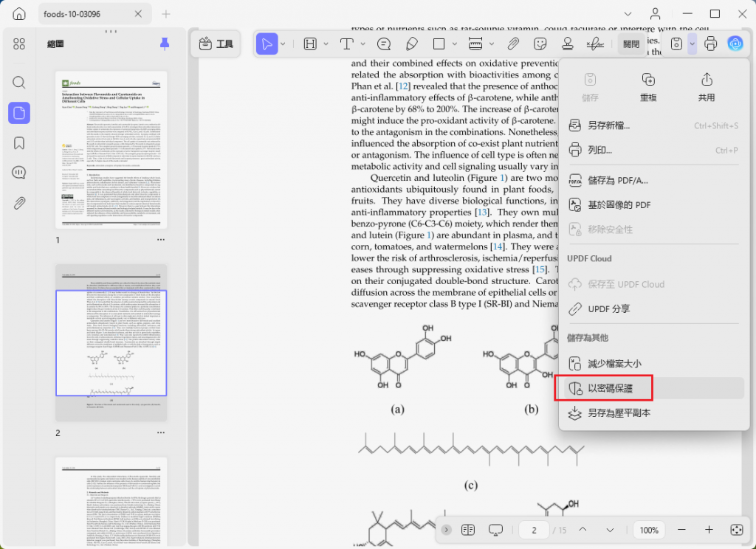
Task: Enable presentation mode at bottom bar
Action: click(x=495, y=530)
